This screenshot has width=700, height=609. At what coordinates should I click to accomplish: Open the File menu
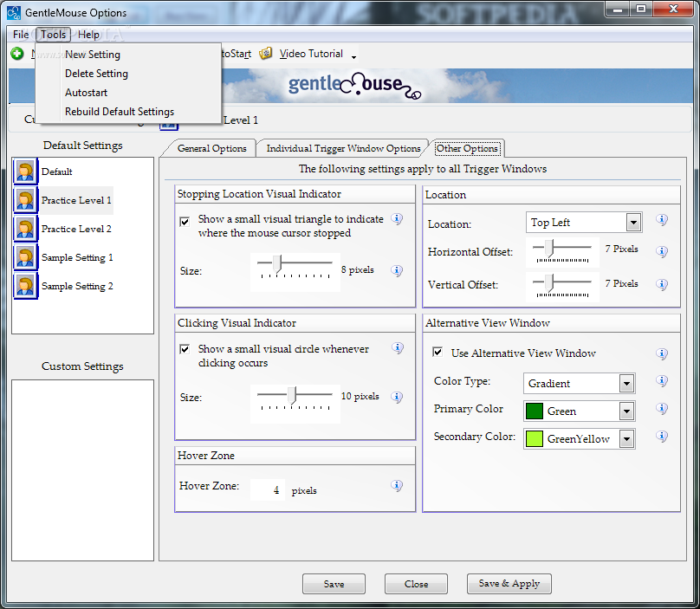[x=21, y=35]
